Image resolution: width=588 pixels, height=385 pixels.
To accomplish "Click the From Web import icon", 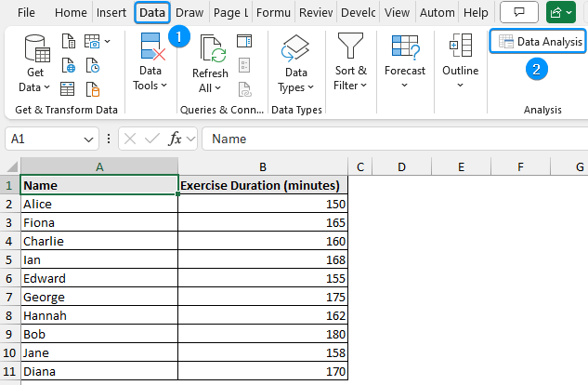I will pyautogui.click(x=69, y=65).
